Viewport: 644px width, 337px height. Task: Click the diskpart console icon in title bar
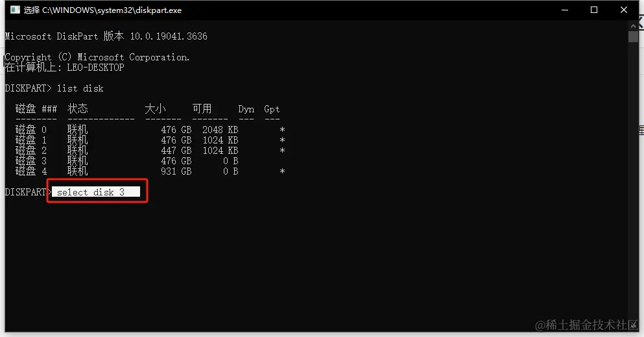tap(15, 10)
